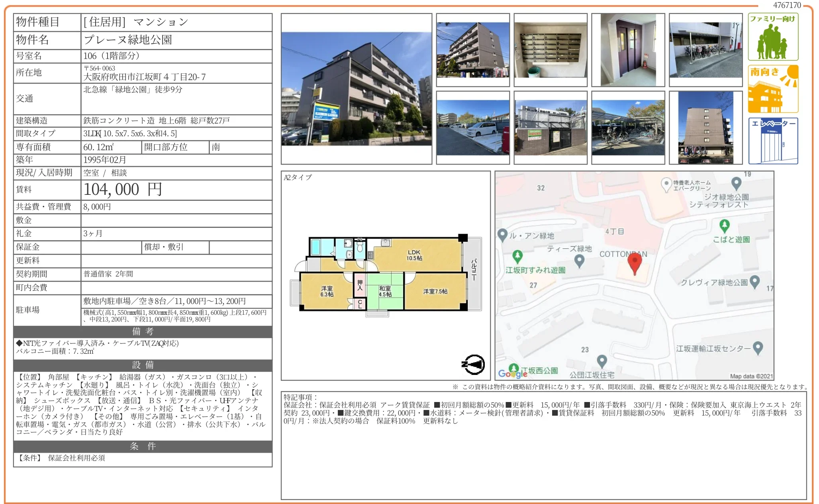
Task: Click the 備考 section header
Action: pyautogui.click(x=143, y=331)
